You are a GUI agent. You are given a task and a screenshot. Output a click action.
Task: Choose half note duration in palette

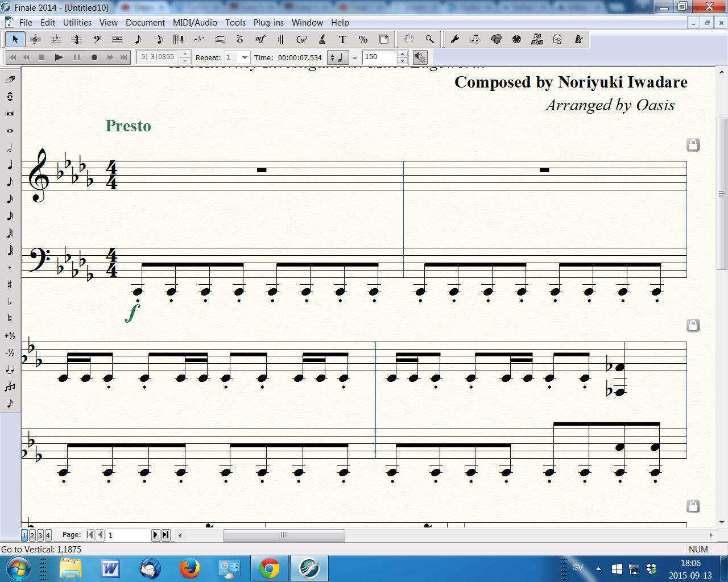[x=10, y=148]
